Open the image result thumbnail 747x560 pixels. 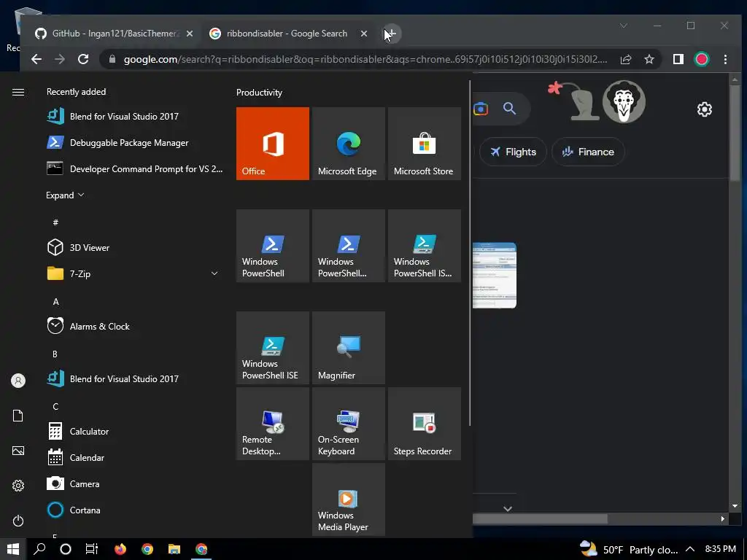(x=494, y=275)
